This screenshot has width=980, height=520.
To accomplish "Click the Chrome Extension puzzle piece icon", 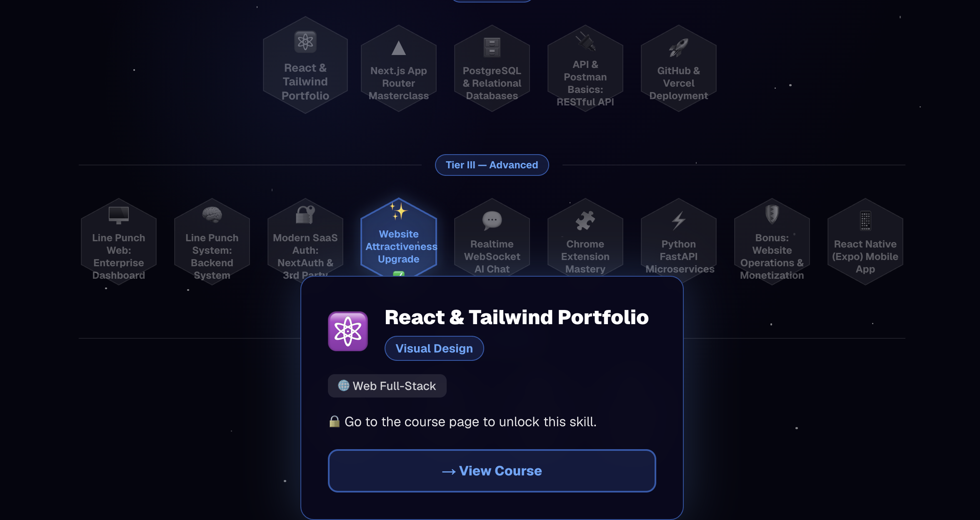I will [x=585, y=220].
